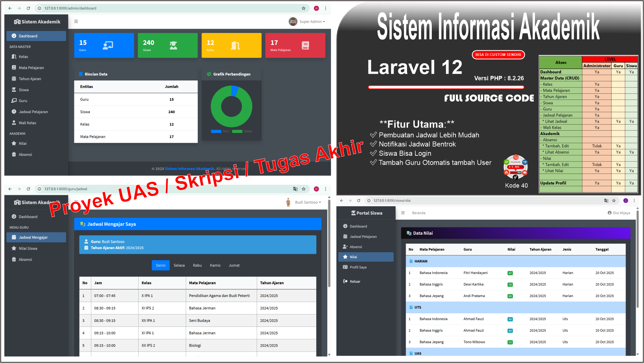644x363 pixels.
Task: Open Nilai Siswa in guru sidebar
Action: click(x=36, y=248)
